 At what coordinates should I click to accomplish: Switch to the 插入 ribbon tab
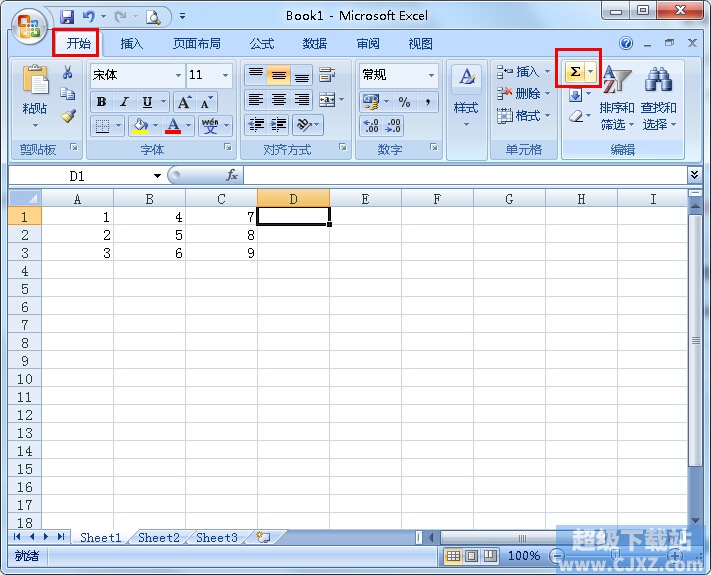(x=132, y=44)
